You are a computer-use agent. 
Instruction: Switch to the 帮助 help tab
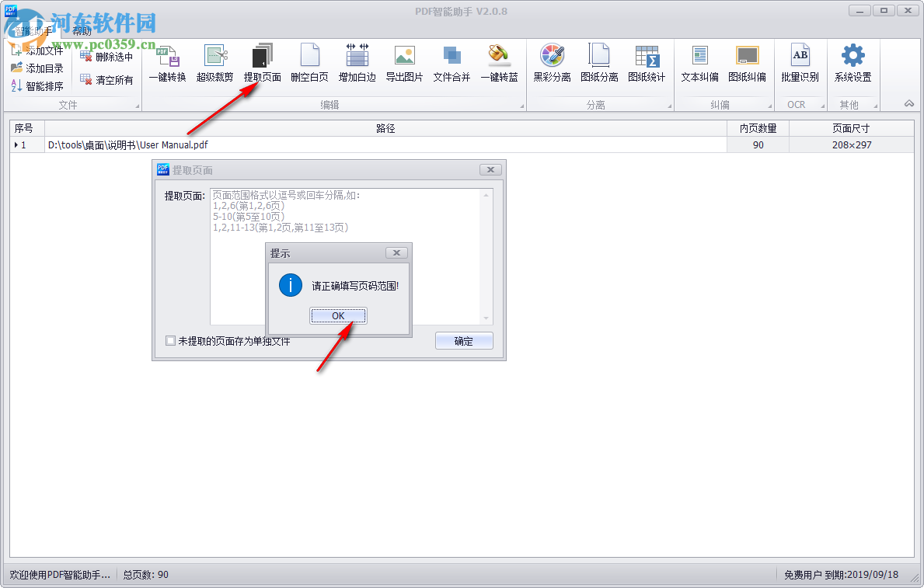click(x=82, y=31)
